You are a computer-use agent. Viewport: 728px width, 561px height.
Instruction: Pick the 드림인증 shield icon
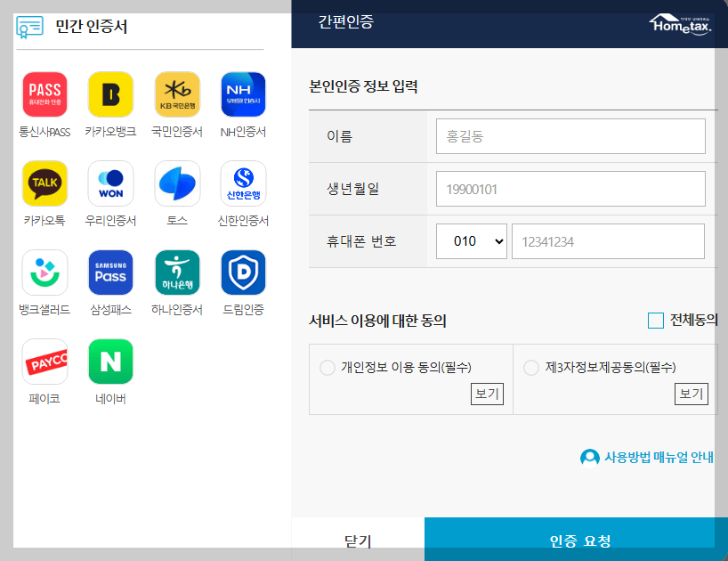(243, 272)
